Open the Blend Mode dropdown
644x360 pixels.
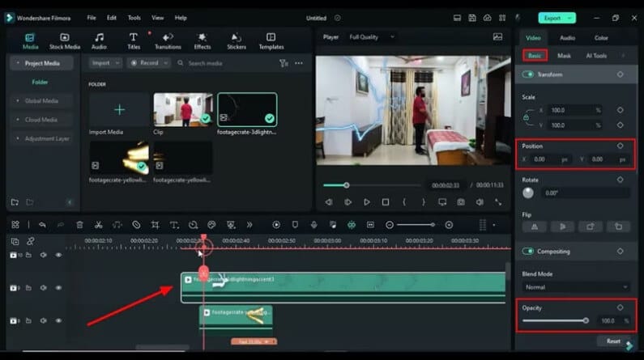pyautogui.click(x=575, y=287)
